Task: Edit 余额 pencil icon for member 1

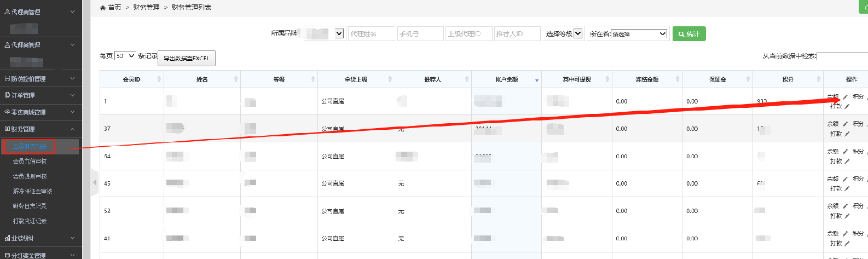Action: coord(845,97)
